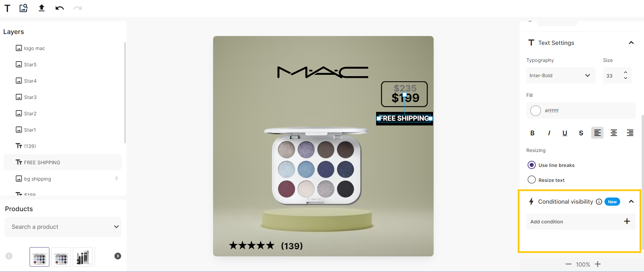Apply italic text style
Image resolution: width=644 pixels, height=272 pixels.
click(x=549, y=133)
